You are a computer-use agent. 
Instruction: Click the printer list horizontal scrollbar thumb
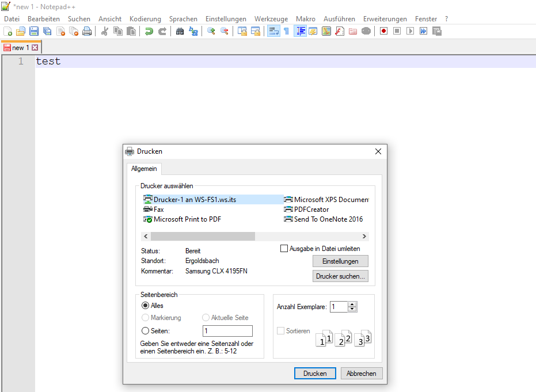pyautogui.click(x=203, y=236)
